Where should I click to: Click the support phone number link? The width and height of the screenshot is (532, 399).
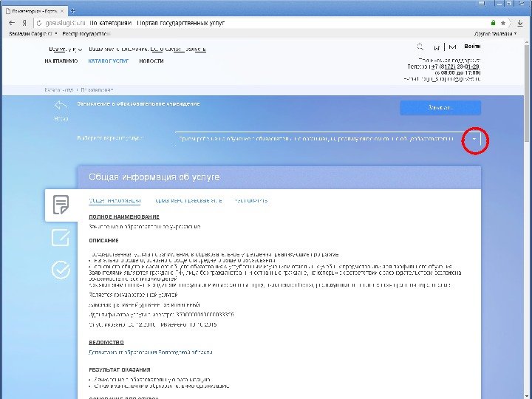pyautogui.click(x=455, y=66)
